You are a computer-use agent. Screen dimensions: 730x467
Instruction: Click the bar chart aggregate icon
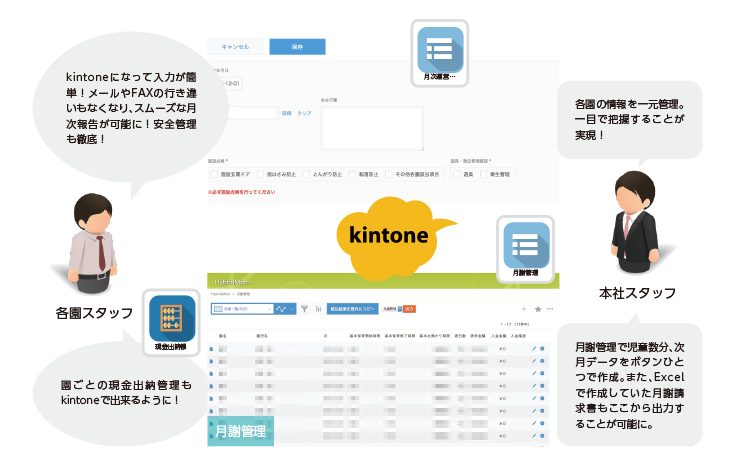click(318, 309)
